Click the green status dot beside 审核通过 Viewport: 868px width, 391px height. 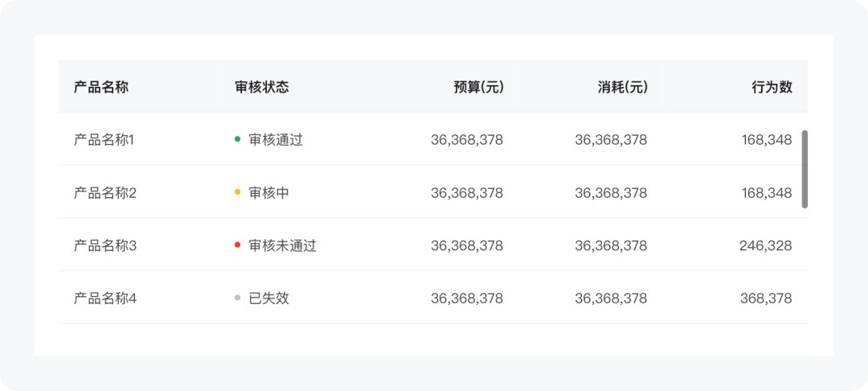point(237,139)
